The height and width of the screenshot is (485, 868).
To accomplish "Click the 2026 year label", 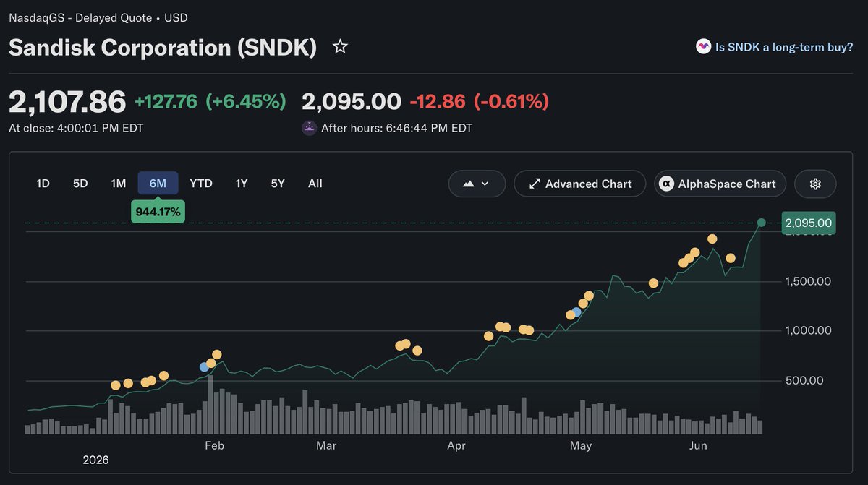I will [x=96, y=460].
